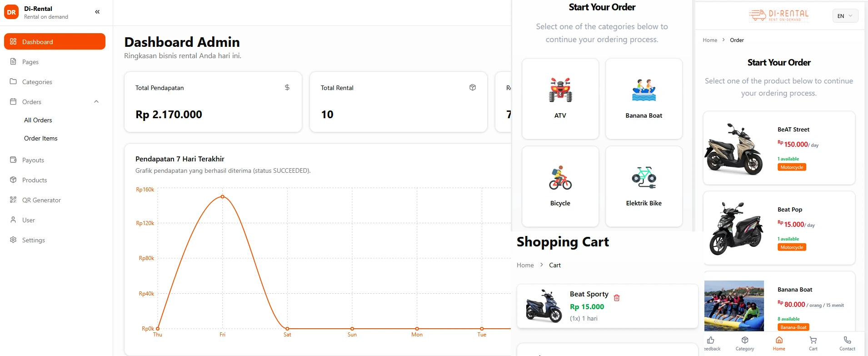Open the EN language dropdown
This screenshot has width=868, height=356.
pos(845,16)
